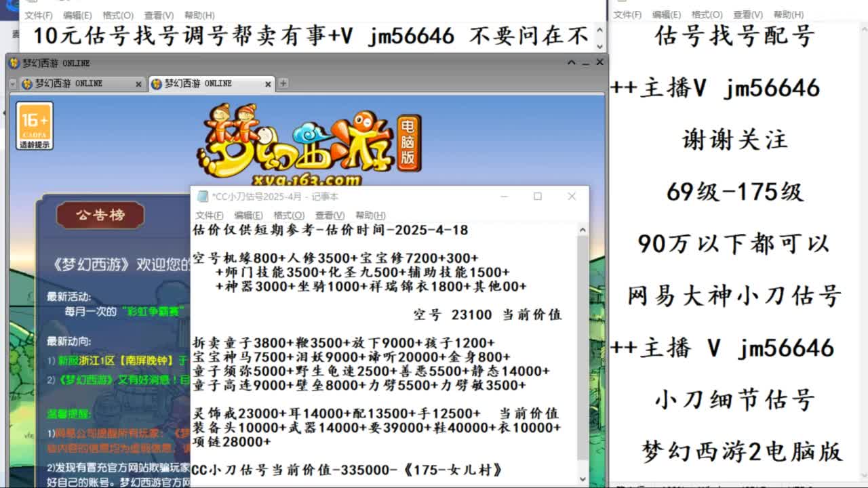Open 文件(F) menu in right Notepad window
The height and width of the screenshot is (488, 868).
point(627,14)
